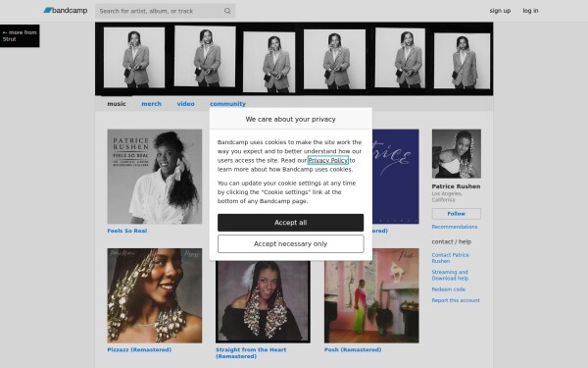Follow Patrice Rushen
This screenshot has width=588, height=368.
[x=457, y=214]
